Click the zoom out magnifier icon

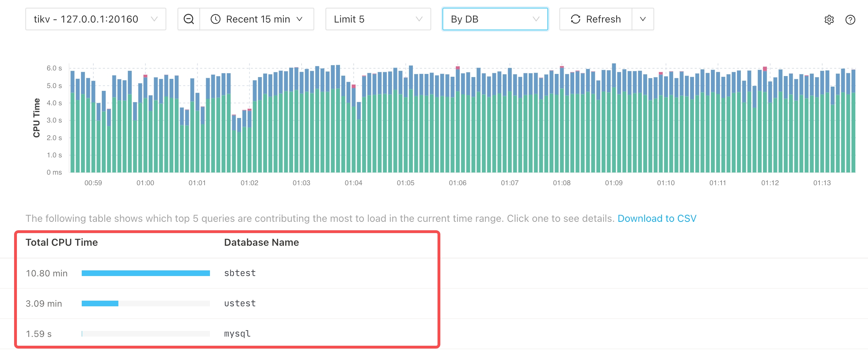pos(189,19)
